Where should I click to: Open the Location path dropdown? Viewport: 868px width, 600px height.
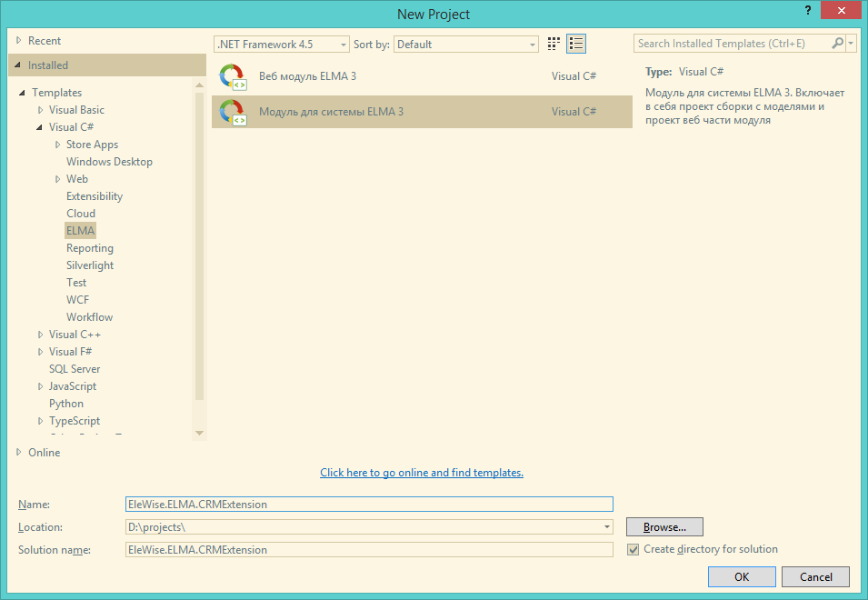tap(607, 527)
